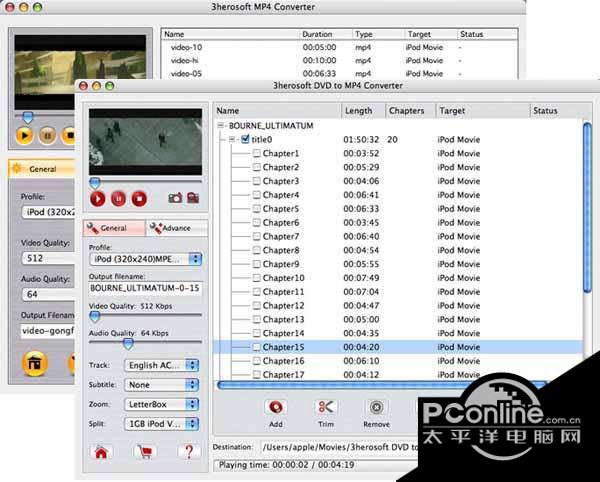Check the Chapter5 checkbox
This screenshot has width=600, height=482.
[256, 209]
